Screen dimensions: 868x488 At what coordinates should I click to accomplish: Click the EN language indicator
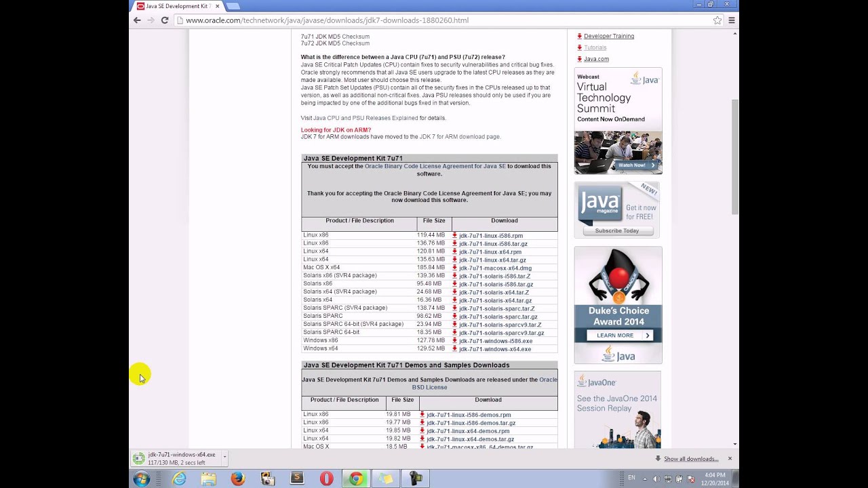point(632,478)
